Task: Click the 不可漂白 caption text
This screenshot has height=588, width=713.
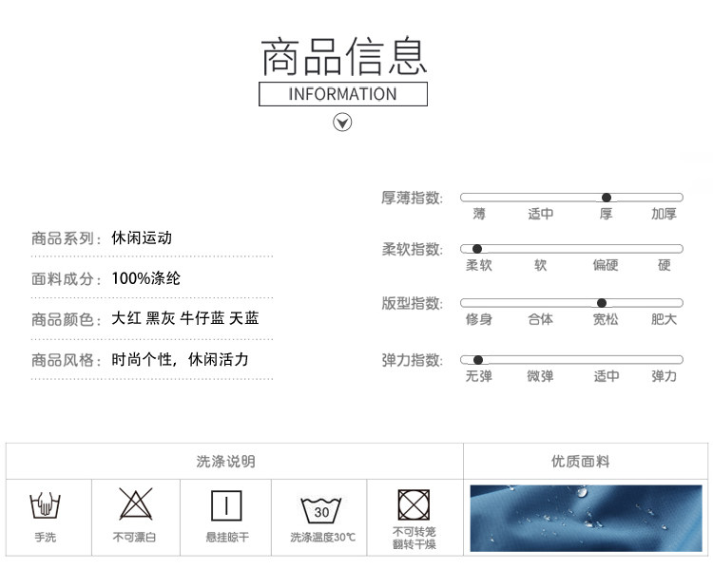Action: [x=135, y=537]
